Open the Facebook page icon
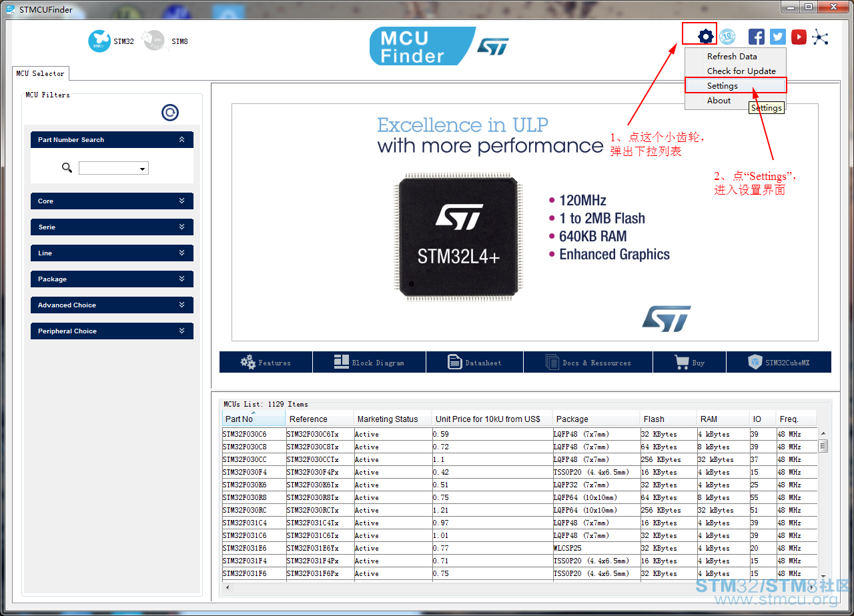854x616 pixels. [x=756, y=37]
